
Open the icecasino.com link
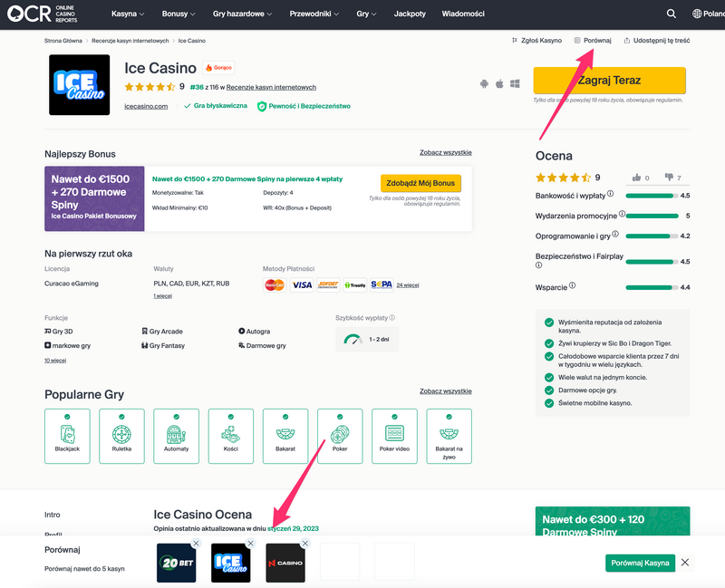pyautogui.click(x=146, y=106)
